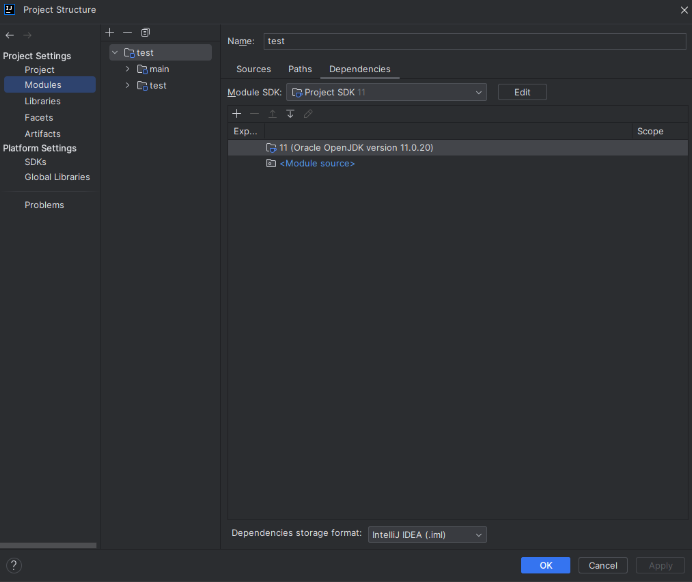Select Modules in the sidebar

pos(50,85)
